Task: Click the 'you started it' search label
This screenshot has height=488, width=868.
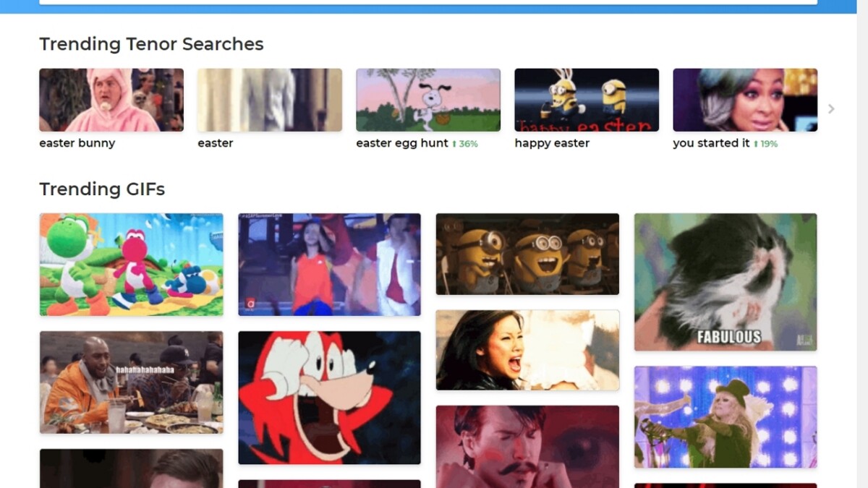Action: point(711,143)
